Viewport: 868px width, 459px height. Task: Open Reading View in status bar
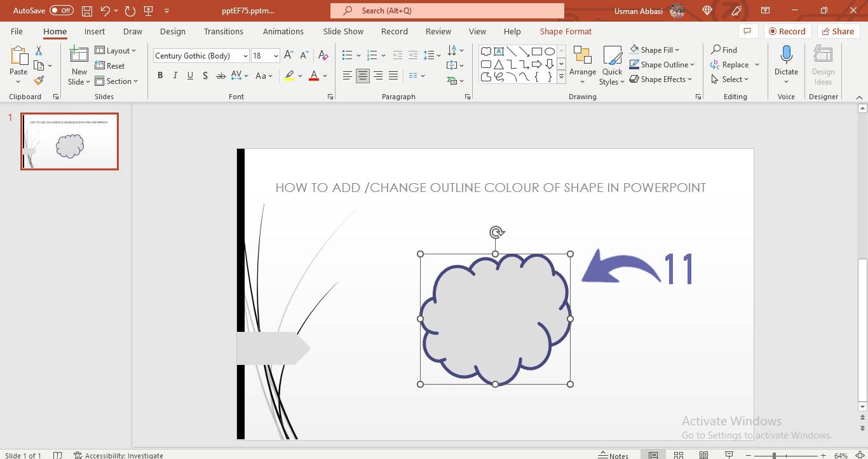click(x=703, y=455)
